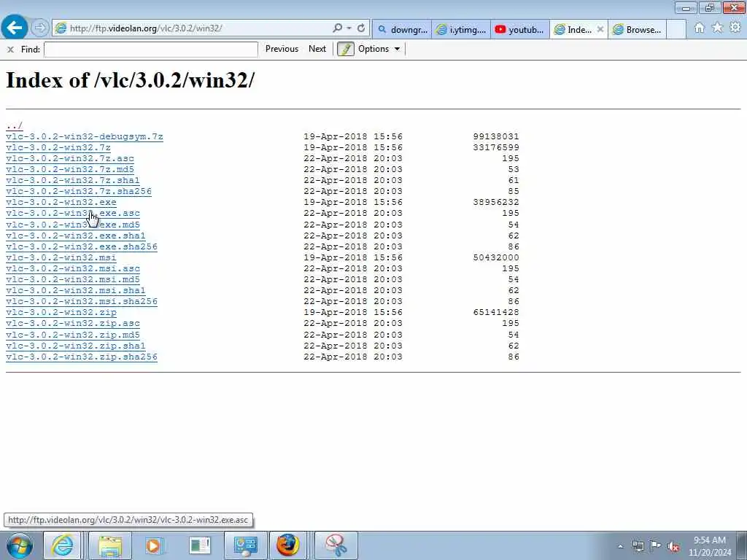Click the network tray icon
Viewport: 747px width, 560px height.
(638, 547)
